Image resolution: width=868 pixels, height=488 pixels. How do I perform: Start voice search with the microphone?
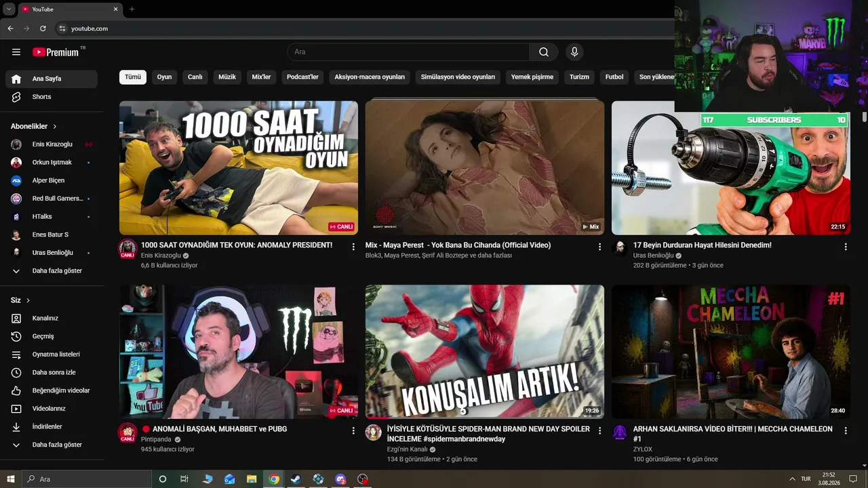[574, 52]
